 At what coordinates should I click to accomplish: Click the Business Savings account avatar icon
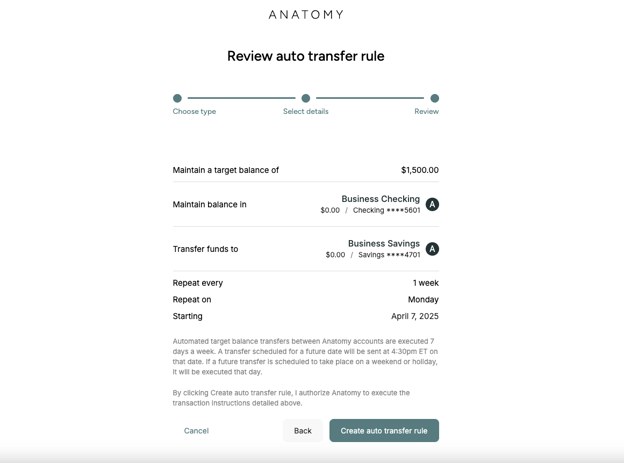click(432, 249)
